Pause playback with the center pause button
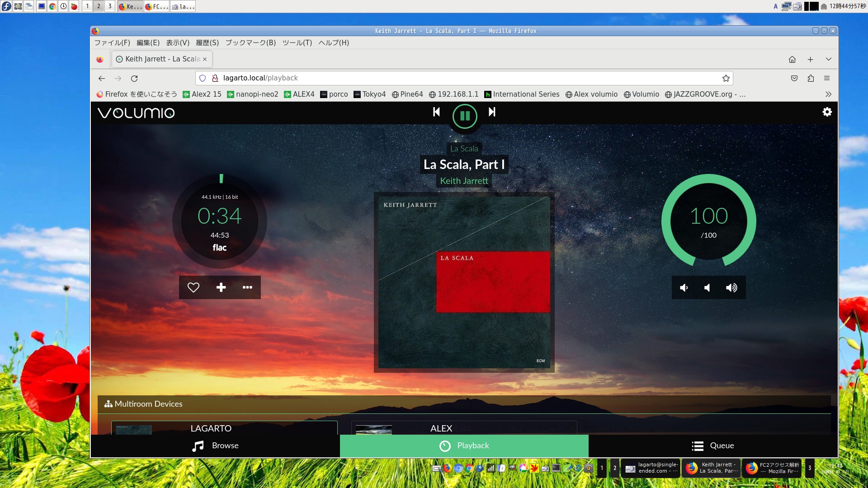 point(464,116)
